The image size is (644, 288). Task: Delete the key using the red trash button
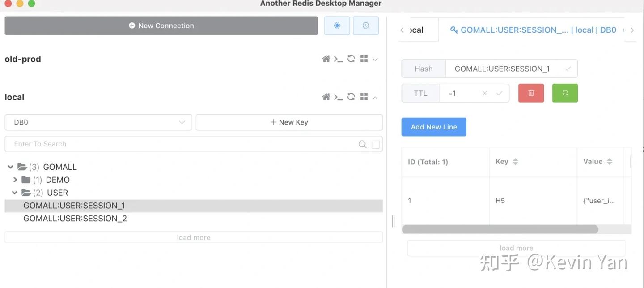click(x=531, y=93)
